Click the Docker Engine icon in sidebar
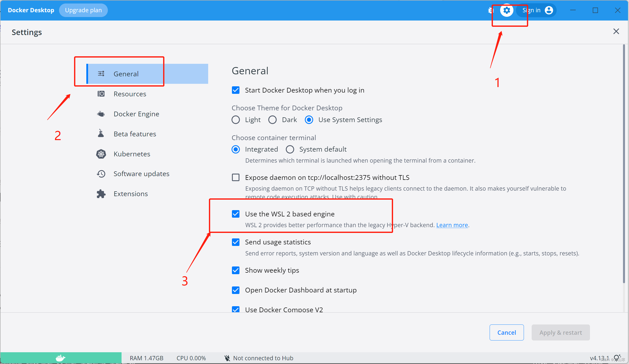629x364 pixels. pos(101,114)
